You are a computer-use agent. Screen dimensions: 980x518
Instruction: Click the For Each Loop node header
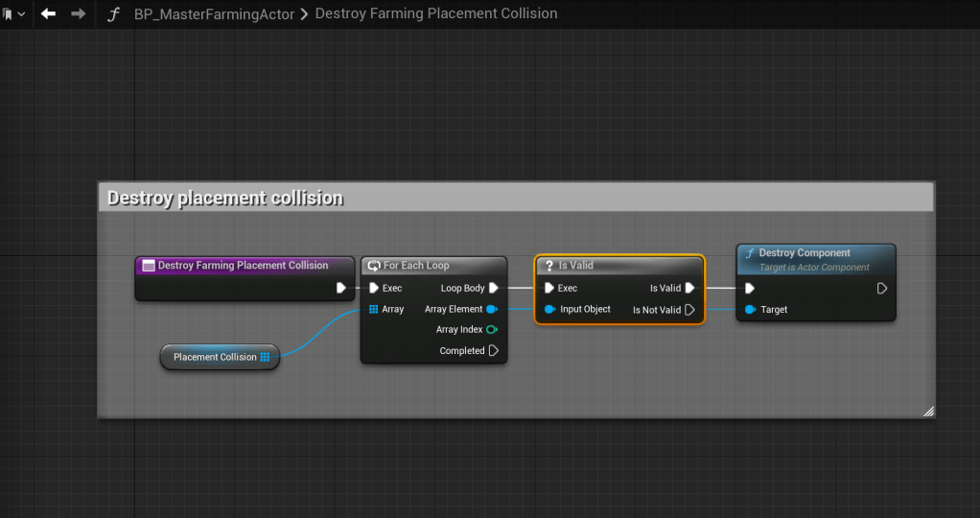tap(433, 266)
